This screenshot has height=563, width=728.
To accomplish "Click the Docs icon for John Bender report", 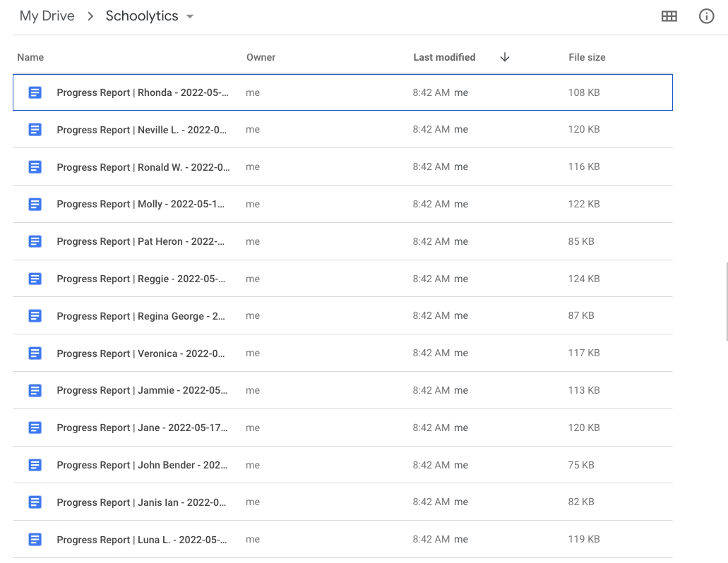I will [35, 465].
